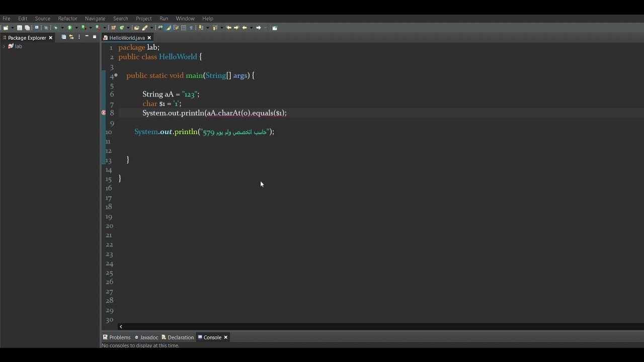Open dropdown next to Coverage icon
This screenshot has width=644, height=362.
(91, 28)
